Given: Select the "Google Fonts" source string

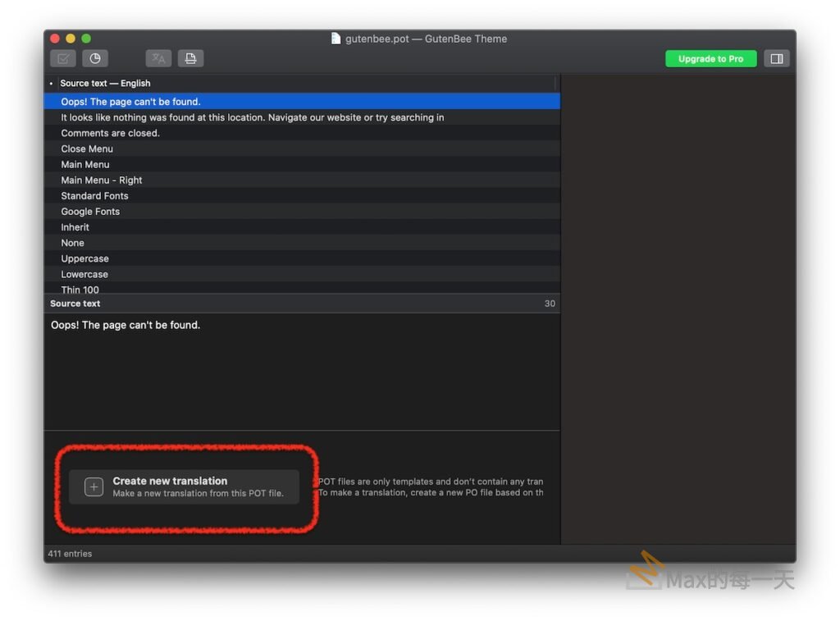Looking at the screenshot, I should click(x=90, y=211).
